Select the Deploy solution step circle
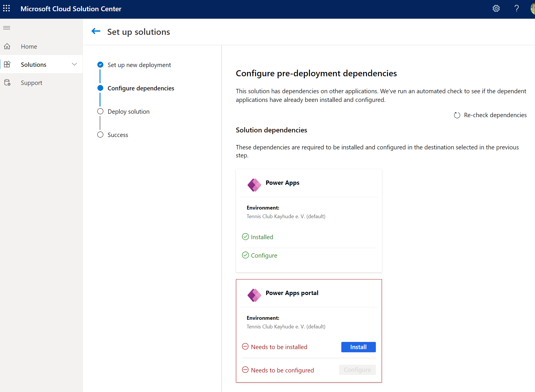Viewport: 535px width, 392px height. [100, 111]
